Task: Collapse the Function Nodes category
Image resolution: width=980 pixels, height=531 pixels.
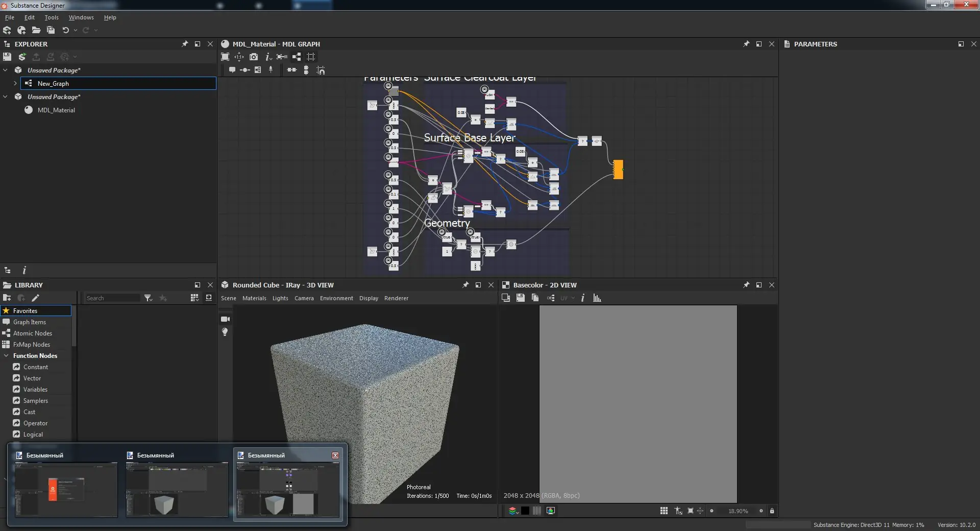Action: pos(6,356)
